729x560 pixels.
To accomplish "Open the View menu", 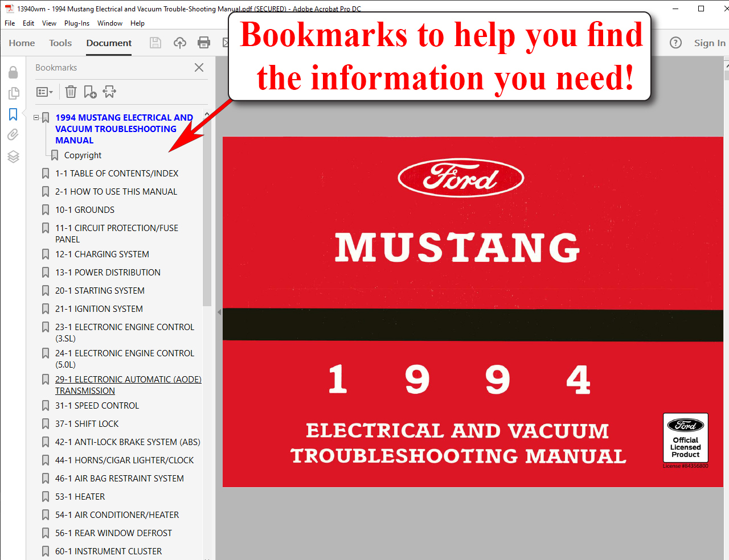I will tap(49, 23).
